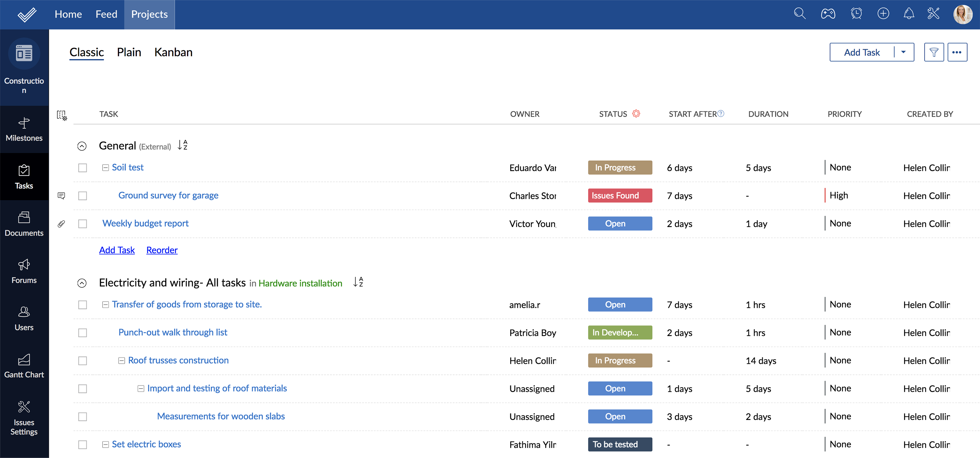This screenshot has width=980, height=458.
Task: Collapse the General task list section
Action: 82,146
